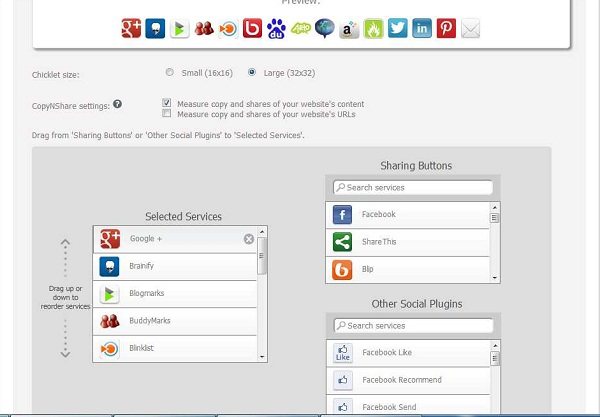This screenshot has height=417, width=600.
Task: Click the Sharing Buttons scrollbar thumb
Action: click(494, 218)
